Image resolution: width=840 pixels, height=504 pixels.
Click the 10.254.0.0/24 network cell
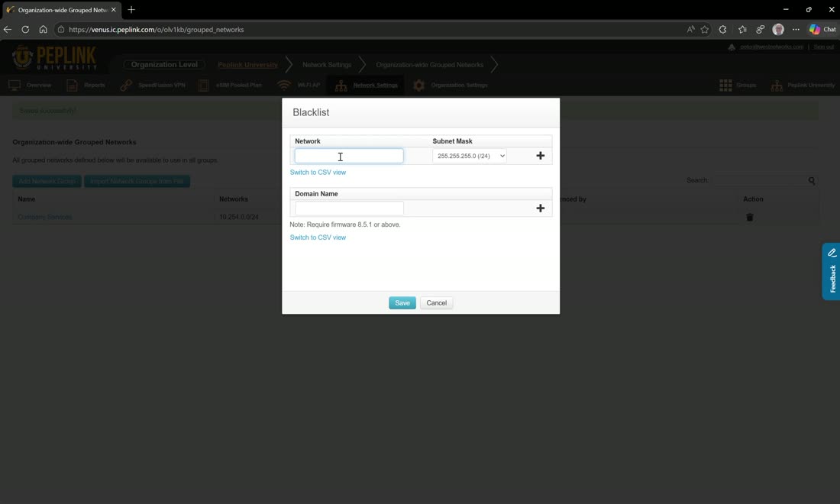(239, 217)
